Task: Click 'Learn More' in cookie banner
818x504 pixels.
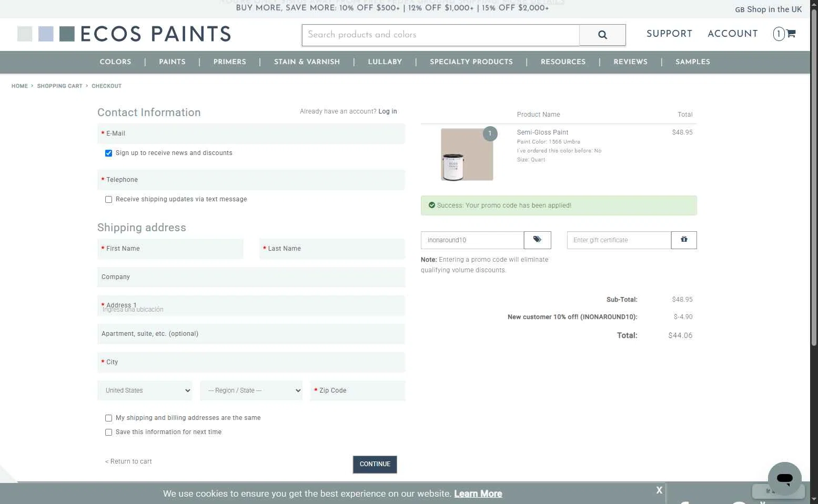Action: point(478,493)
